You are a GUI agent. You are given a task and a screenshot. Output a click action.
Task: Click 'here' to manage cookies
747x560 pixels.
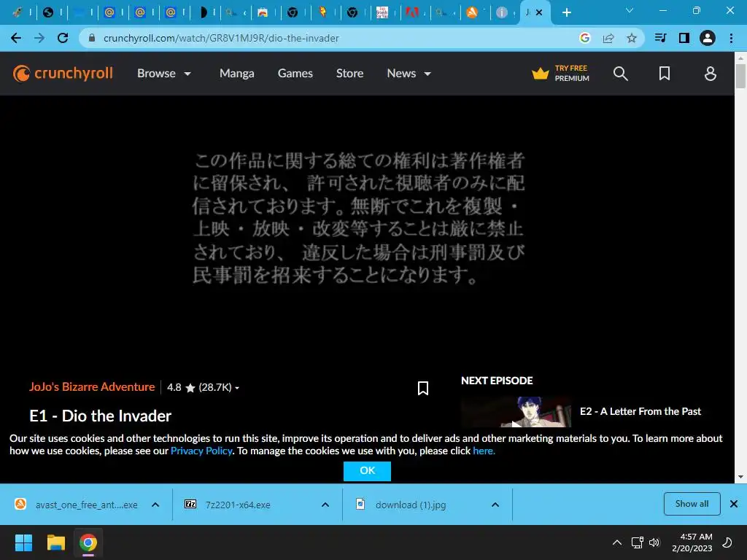click(x=484, y=451)
